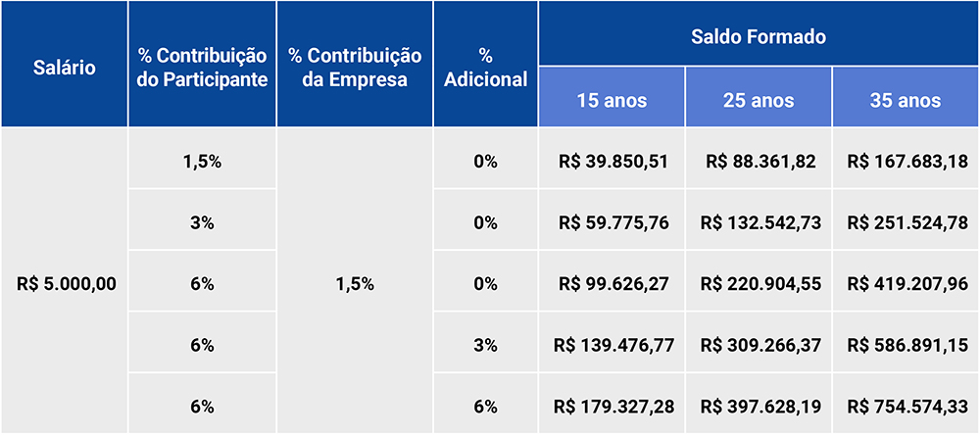This screenshot has width=980, height=435.
Task: Click the R$ 397.628,19 value
Action: 759,407
